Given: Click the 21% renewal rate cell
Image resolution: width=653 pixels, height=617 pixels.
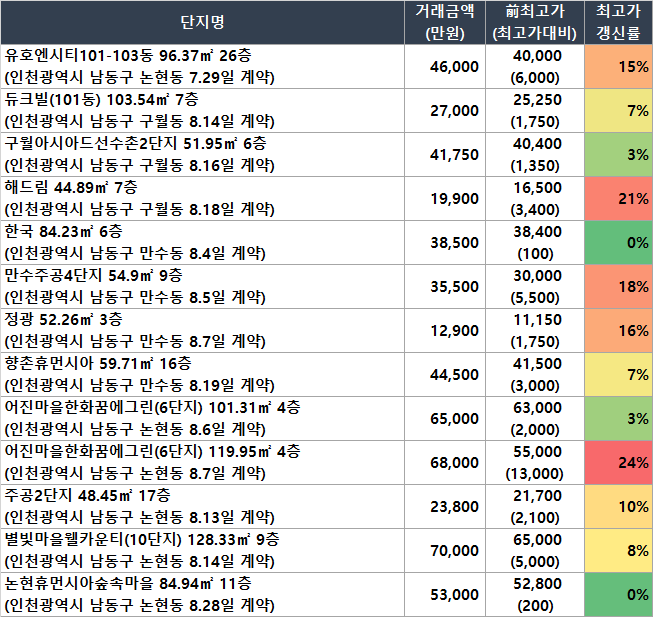Looking at the screenshot, I should (x=618, y=199).
